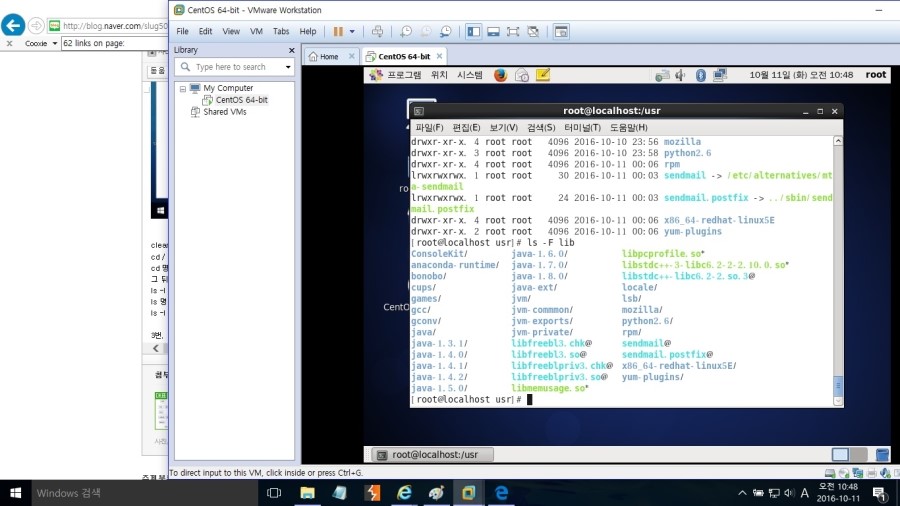Open the 파일(F) terminal menu

tap(429, 127)
